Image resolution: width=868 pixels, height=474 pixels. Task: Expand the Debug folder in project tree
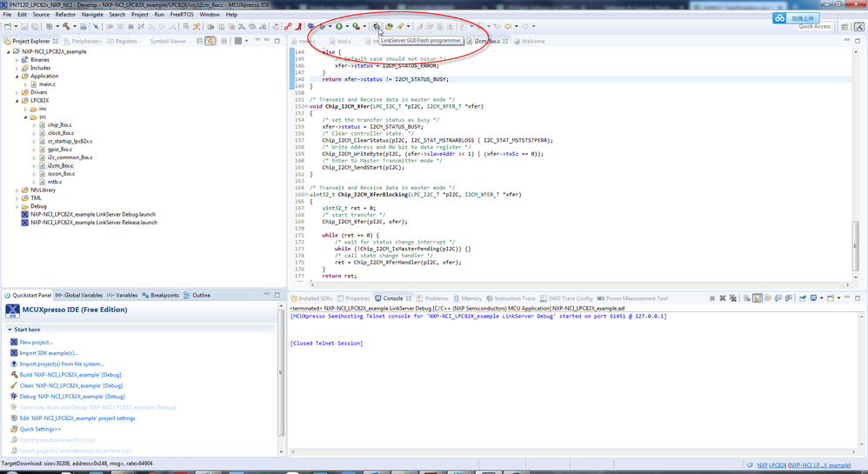[x=17, y=206]
